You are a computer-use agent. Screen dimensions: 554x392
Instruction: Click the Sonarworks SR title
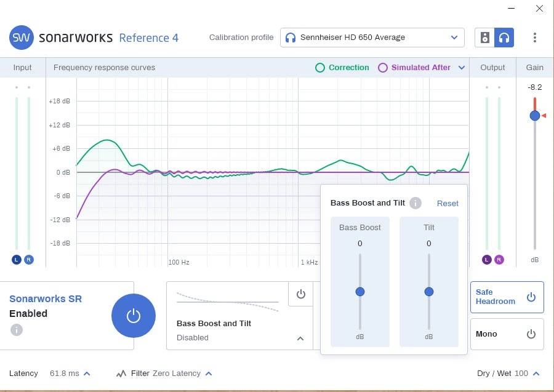(46, 298)
